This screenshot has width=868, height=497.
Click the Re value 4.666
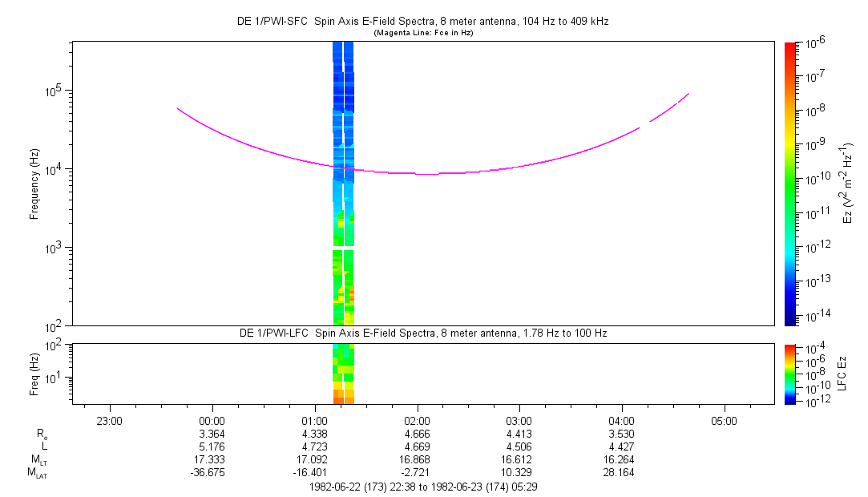[x=417, y=434]
